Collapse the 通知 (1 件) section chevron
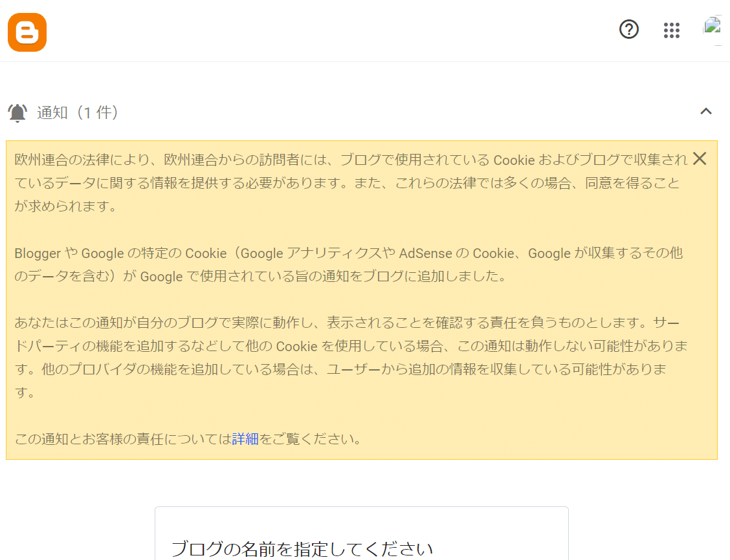730x560 pixels. click(x=706, y=112)
